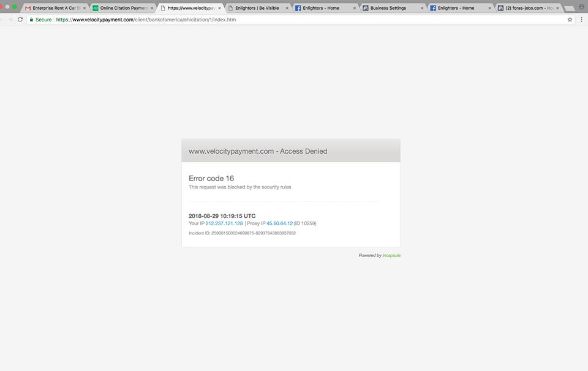This screenshot has height=371, width=588.
Task: Open the Chrome three-dot menu
Action: [582, 20]
